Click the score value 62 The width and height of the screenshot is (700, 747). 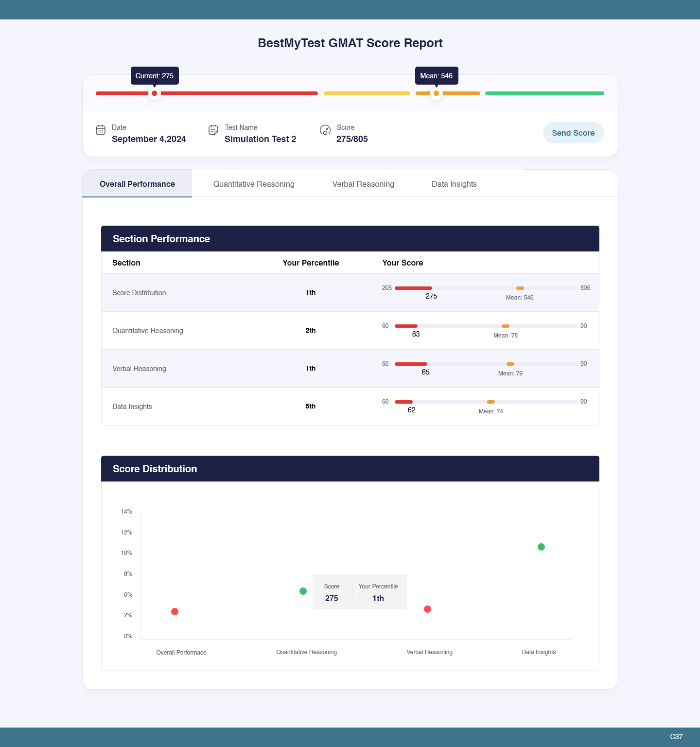tap(411, 410)
